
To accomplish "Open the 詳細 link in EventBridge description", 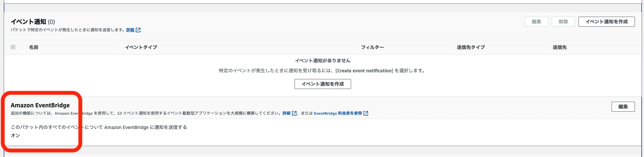I will 287,113.
